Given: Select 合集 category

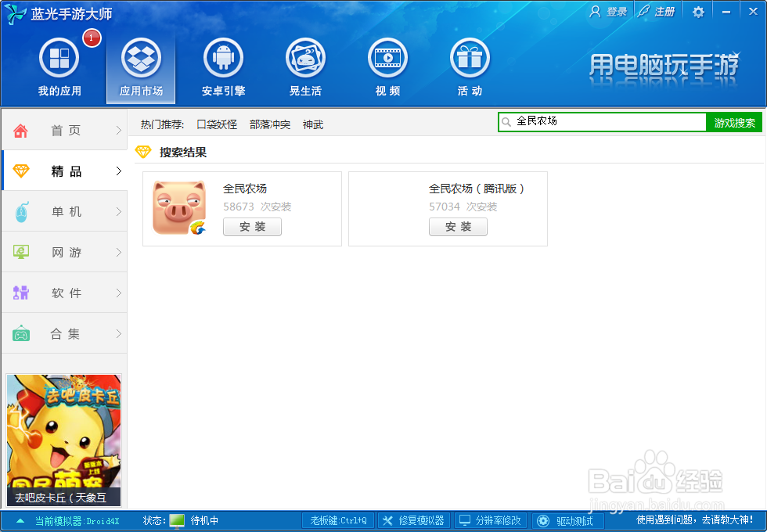Looking at the screenshot, I should [64, 333].
